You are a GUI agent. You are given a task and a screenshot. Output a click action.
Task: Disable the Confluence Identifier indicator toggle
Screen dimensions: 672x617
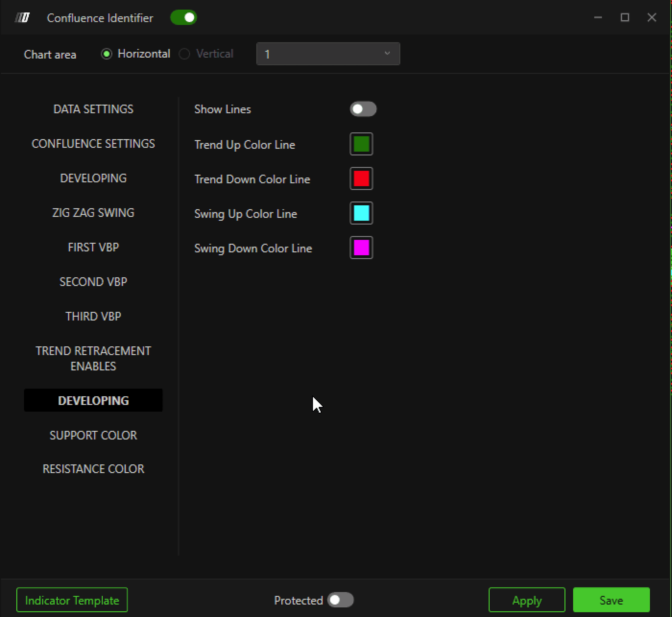pyautogui.click(x=183, y=17)
